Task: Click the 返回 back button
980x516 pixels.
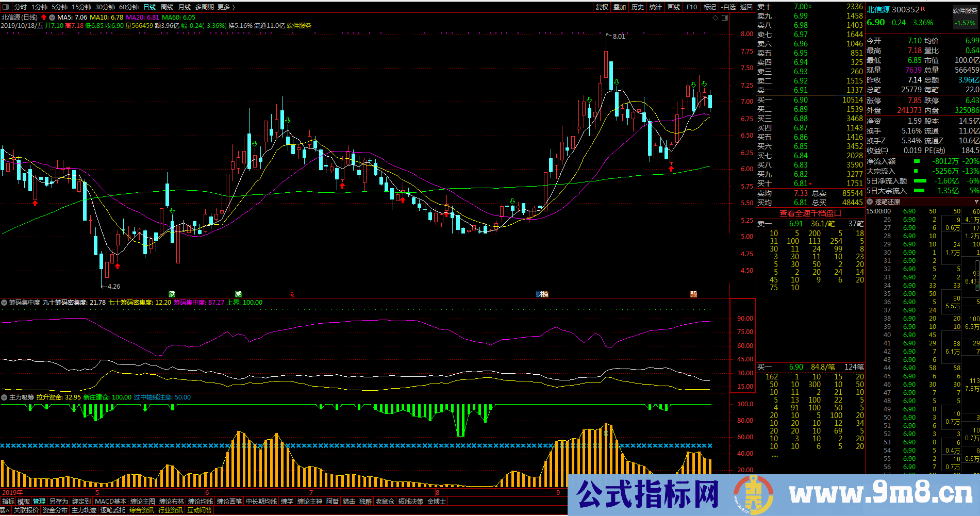Action: coord(746,7)
